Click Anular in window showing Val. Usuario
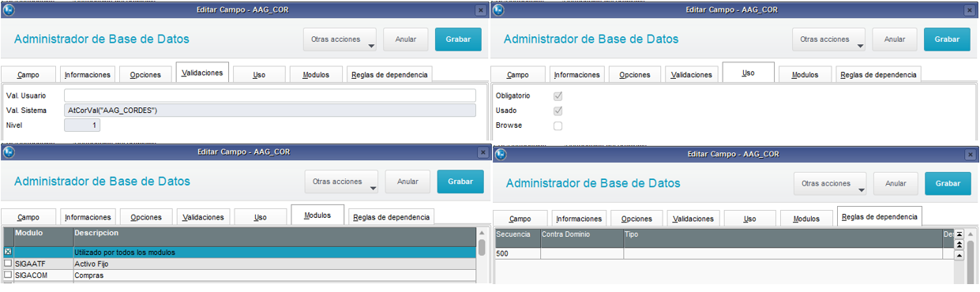The width and height of the screenshot is (980, 292). click(405, 39)
